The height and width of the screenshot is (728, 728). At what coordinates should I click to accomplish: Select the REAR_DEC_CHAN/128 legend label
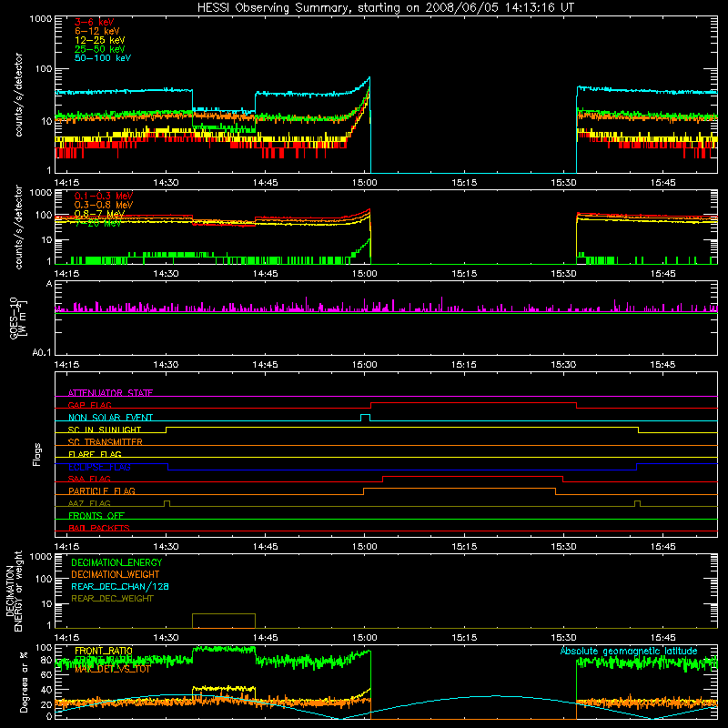tap(120, 586)
